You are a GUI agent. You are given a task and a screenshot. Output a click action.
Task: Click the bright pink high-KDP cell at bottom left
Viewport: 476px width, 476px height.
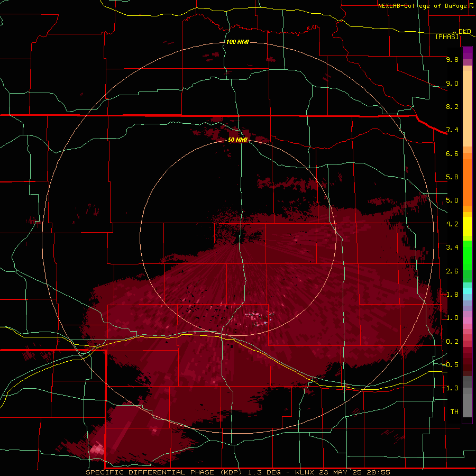(97, 448)
